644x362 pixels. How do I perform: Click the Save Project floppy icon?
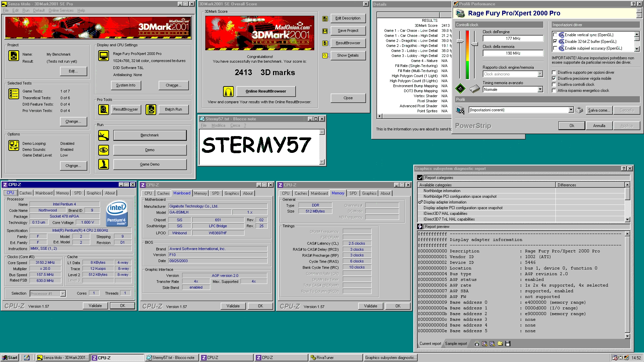(x=325, y=31)
